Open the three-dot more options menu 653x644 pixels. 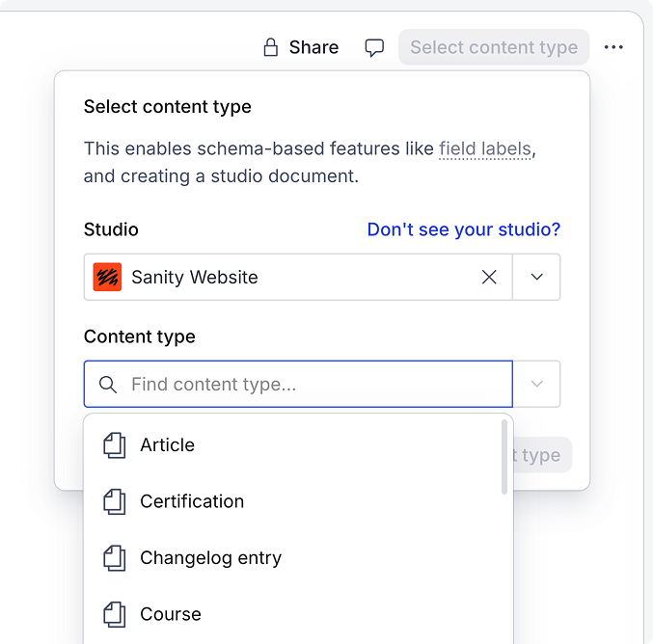pyautogui.click(x=613, y=47)
